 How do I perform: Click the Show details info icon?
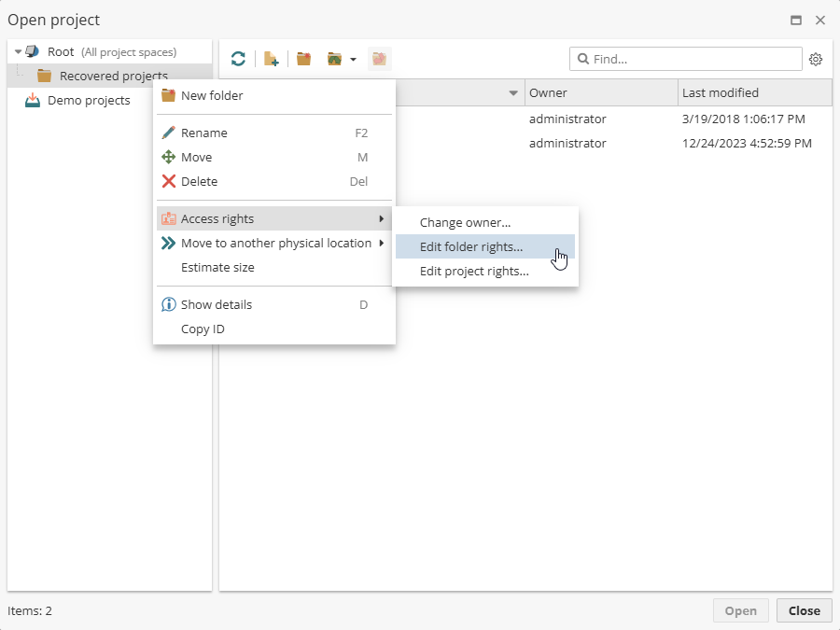tap(169, 304)
